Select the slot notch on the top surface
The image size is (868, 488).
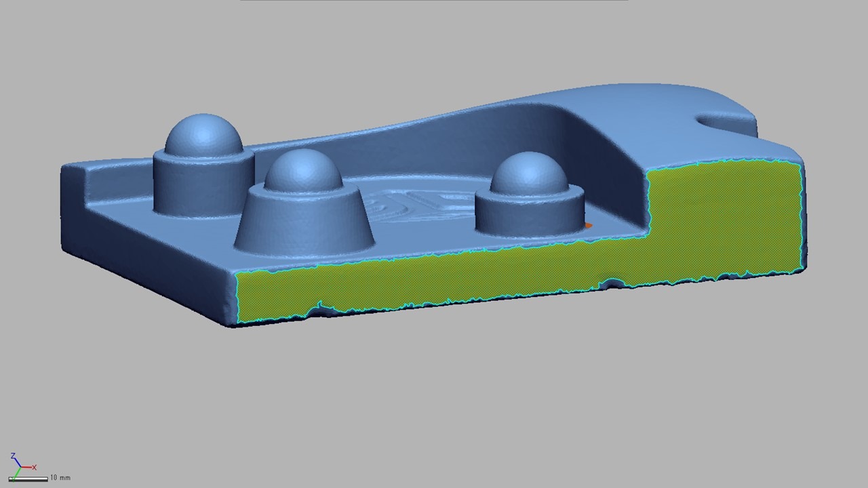tap(720, 121)
